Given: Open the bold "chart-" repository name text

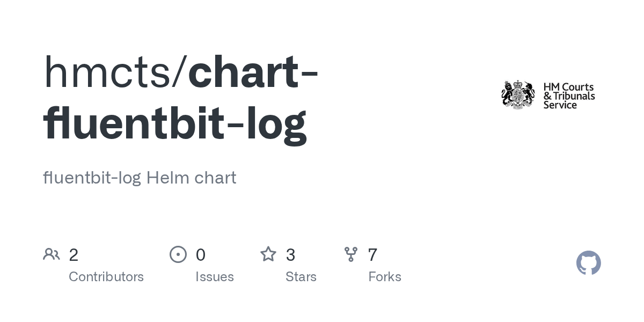Looking at the screenshot, I should [253, 72].
